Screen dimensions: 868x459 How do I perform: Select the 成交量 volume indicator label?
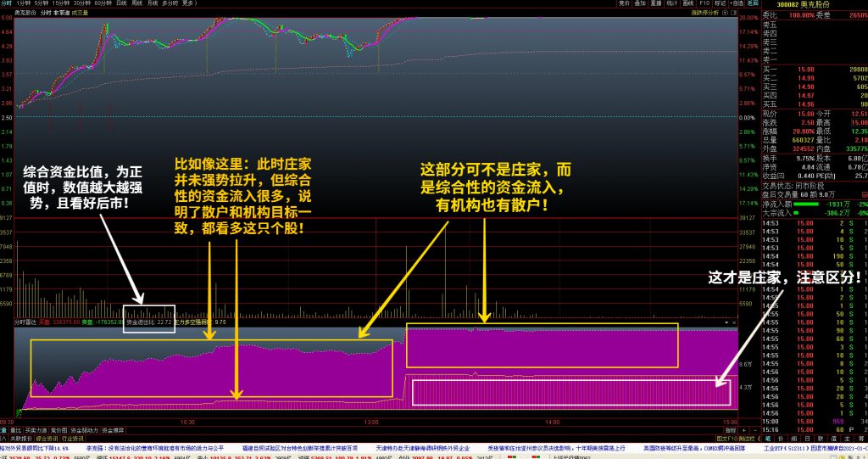click(x=81, y=13)
